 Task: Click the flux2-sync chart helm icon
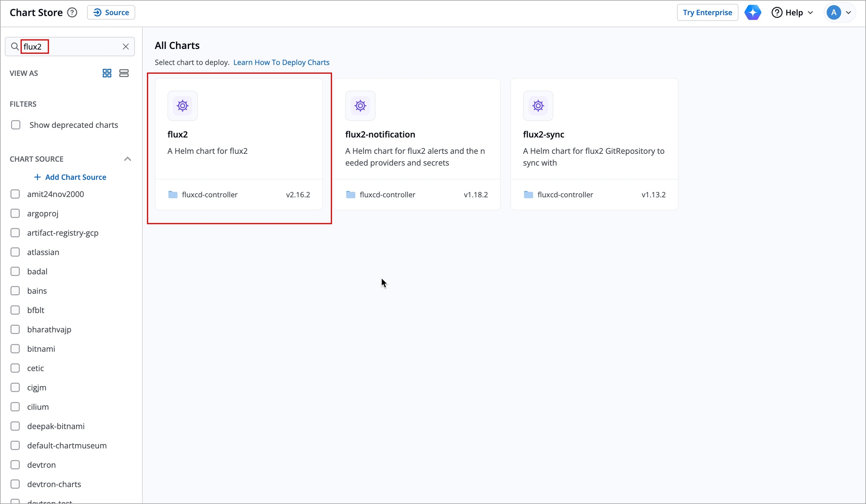point(538,106)
